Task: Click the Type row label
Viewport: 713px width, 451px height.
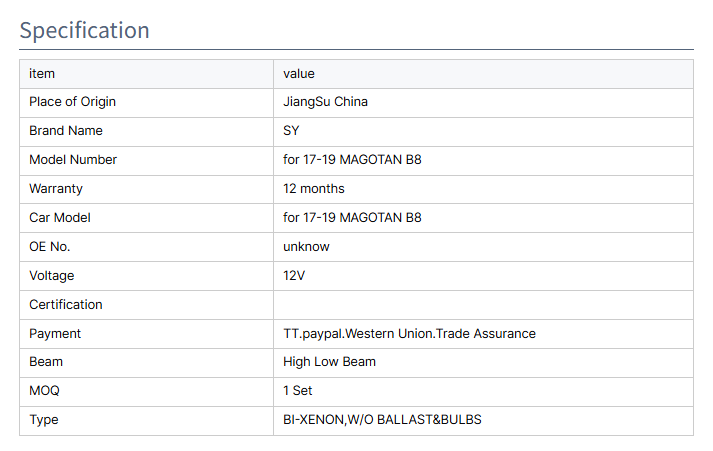Action: pyautogui.click(x=44, y=420)
